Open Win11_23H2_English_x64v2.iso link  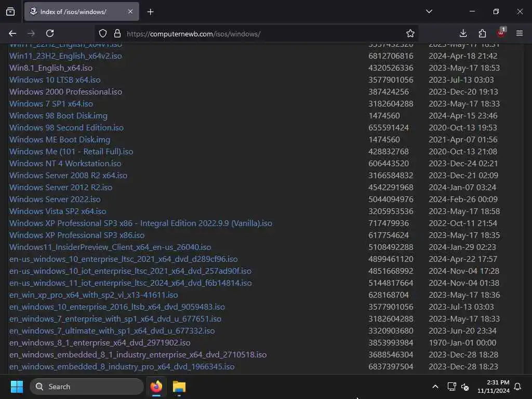(x=65, y=56)
